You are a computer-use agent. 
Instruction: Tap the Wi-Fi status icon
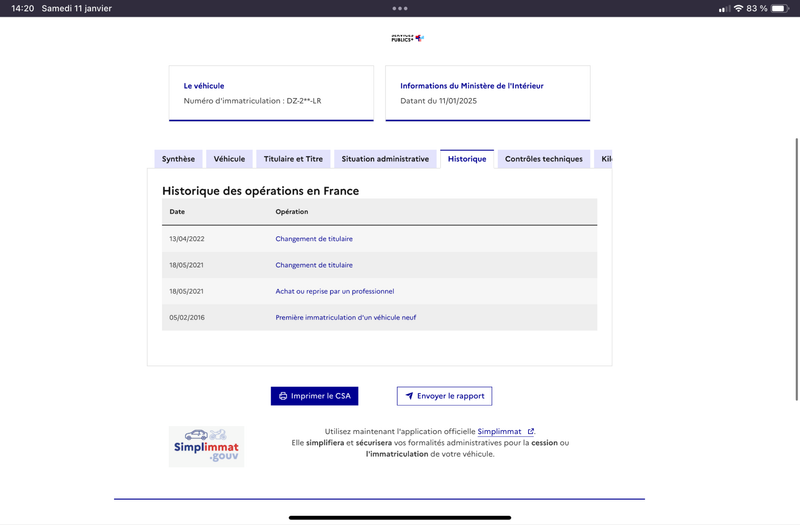pos(738,8)
